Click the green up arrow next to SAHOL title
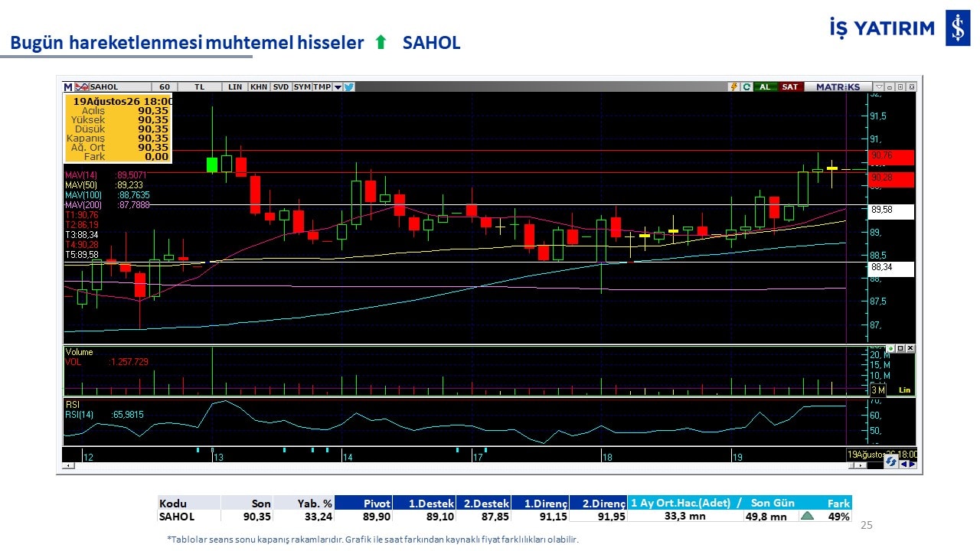980x551 pixels. pos(381,43)
